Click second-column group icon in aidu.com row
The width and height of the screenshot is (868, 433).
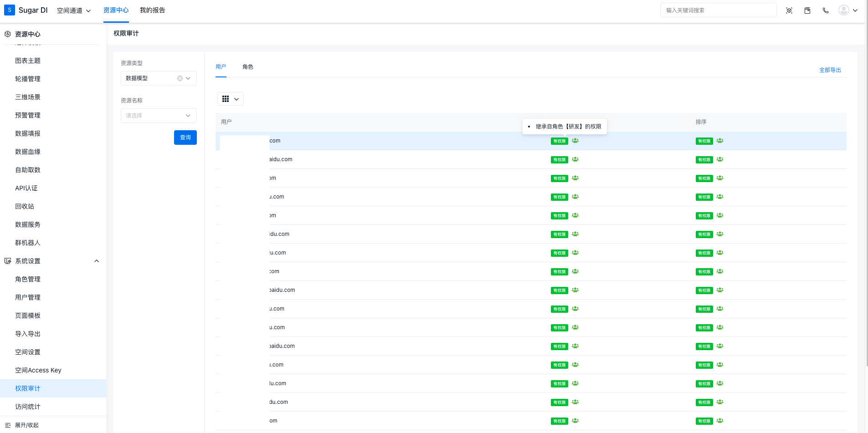[x=575, y=159]
